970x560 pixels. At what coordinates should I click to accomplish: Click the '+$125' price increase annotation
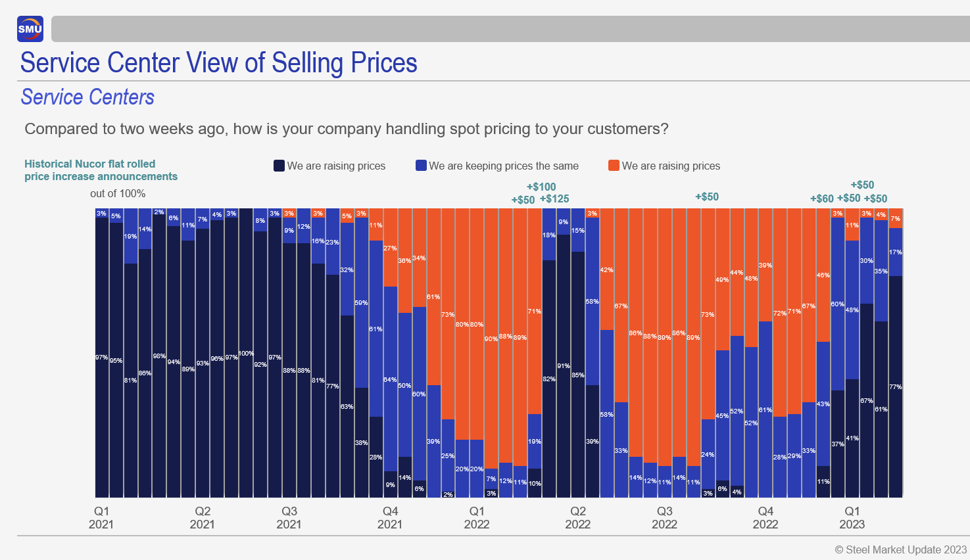554,199
